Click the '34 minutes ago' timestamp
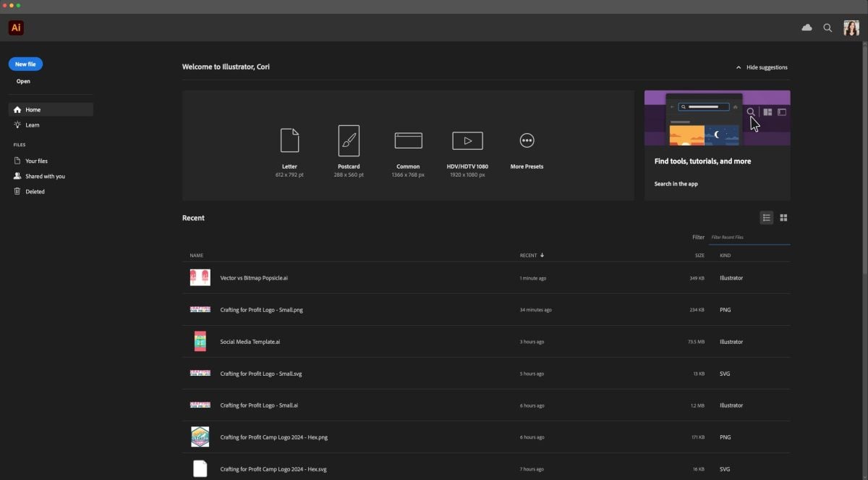The width and height of the screenshot is (868, 480). 535,310
